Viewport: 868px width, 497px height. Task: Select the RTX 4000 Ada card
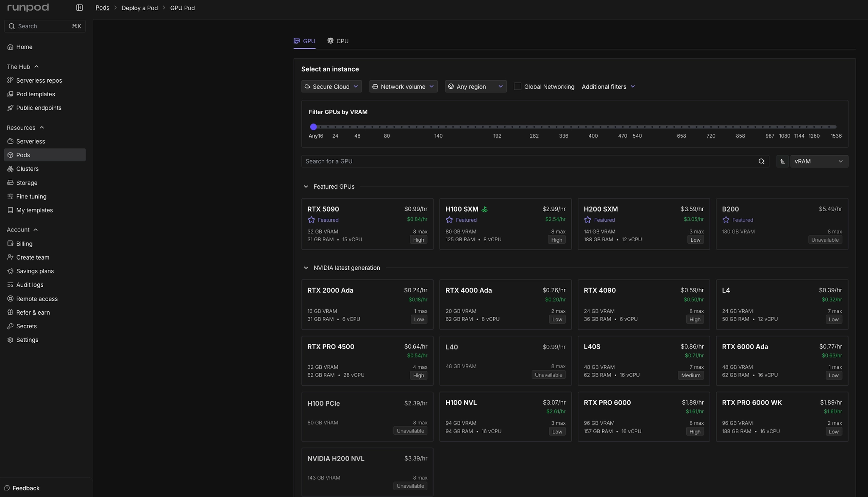point(505,304)
